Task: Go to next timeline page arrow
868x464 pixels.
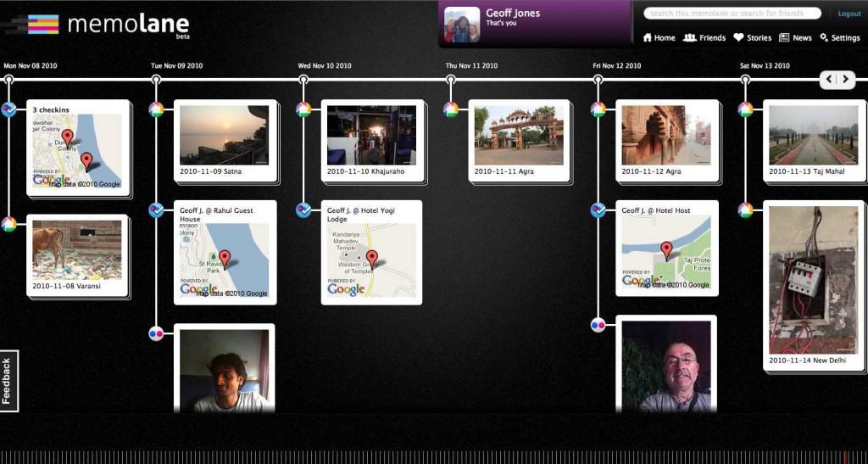Action: coord(846,79)
